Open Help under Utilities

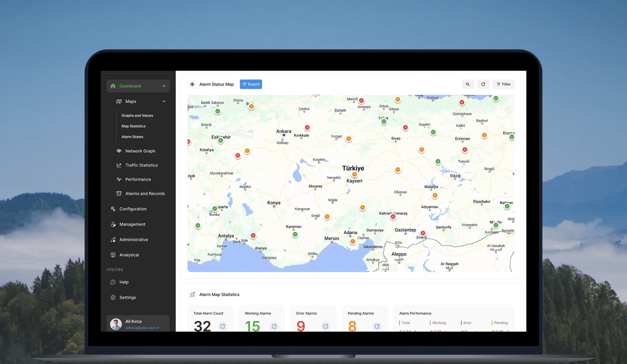tap(124, 282)
